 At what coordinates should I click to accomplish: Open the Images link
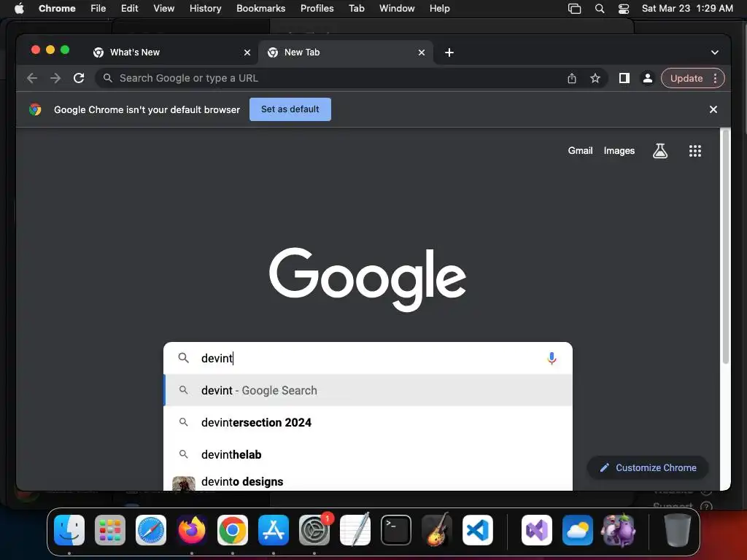coord(619,151)
